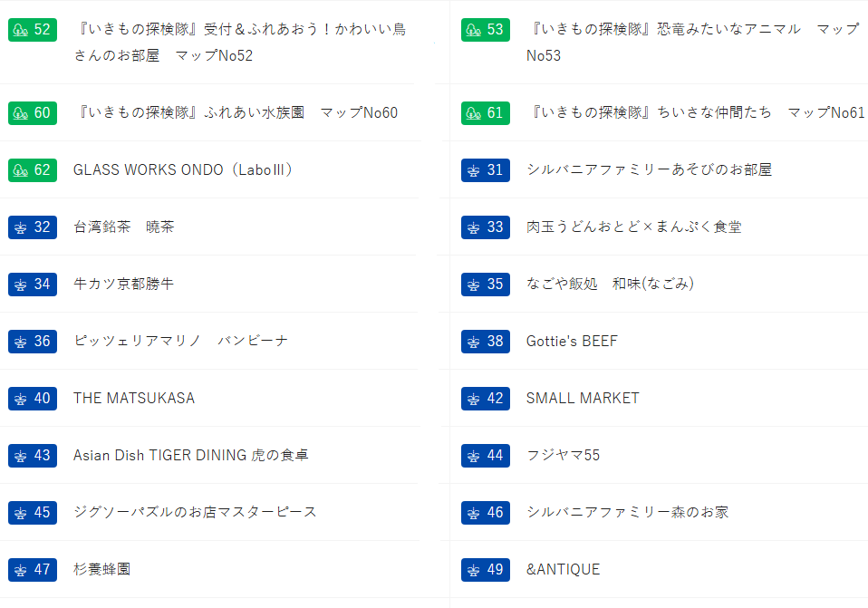The image size is (868, 608).
Task: Open Gottie's BEEF entry
Action: pos(572,342)
